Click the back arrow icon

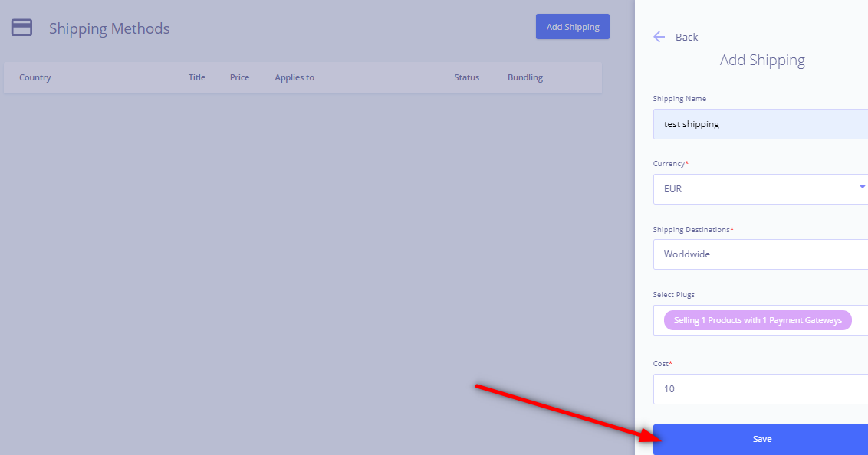point(659,37)
